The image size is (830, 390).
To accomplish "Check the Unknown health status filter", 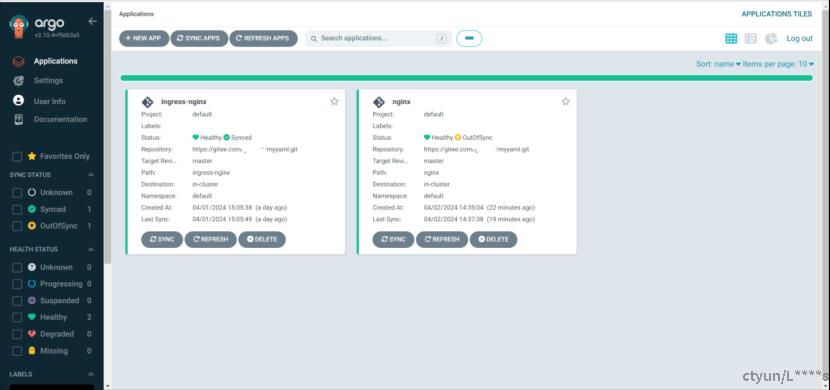I will point(17,268).
